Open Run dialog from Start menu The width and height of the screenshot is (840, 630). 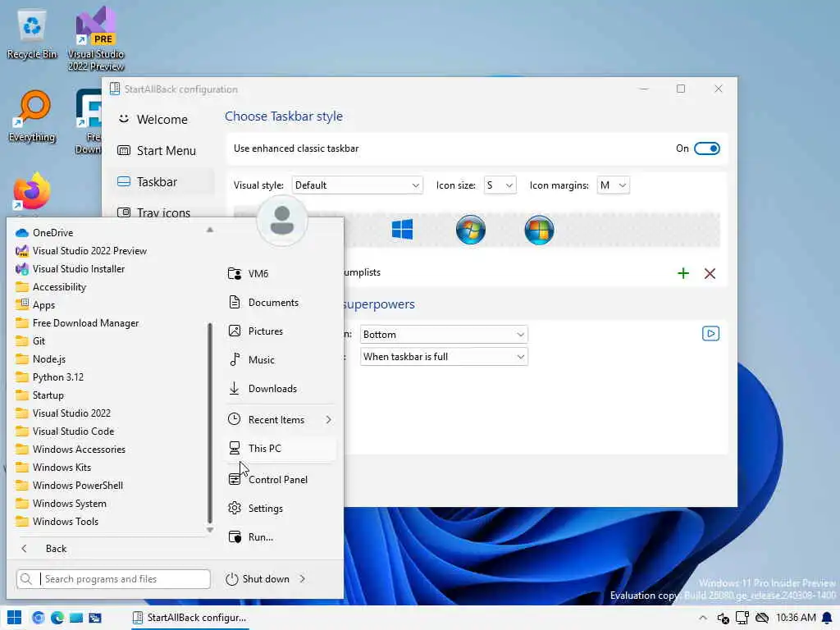281,536
